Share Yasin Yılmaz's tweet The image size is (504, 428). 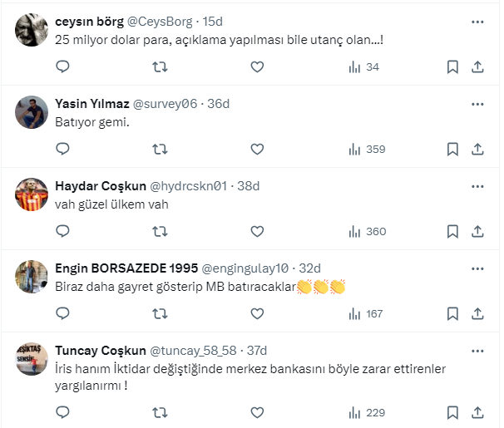coord(478,150)
